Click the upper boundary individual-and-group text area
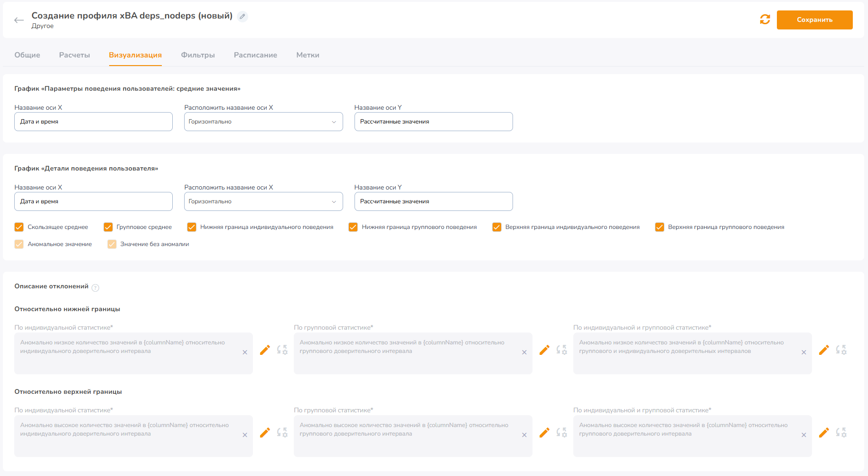Image resolution: width=868 pixels, height=476 pixels. pyautogui.click(x=692, y=436)
